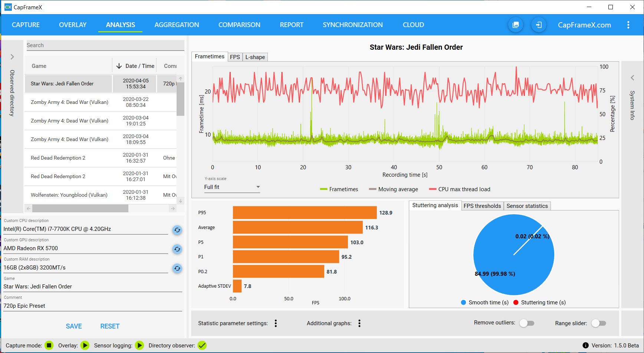This screenshot has height=353, width=644.
Task: Click the version info icon
Action: tap(585, 346)
